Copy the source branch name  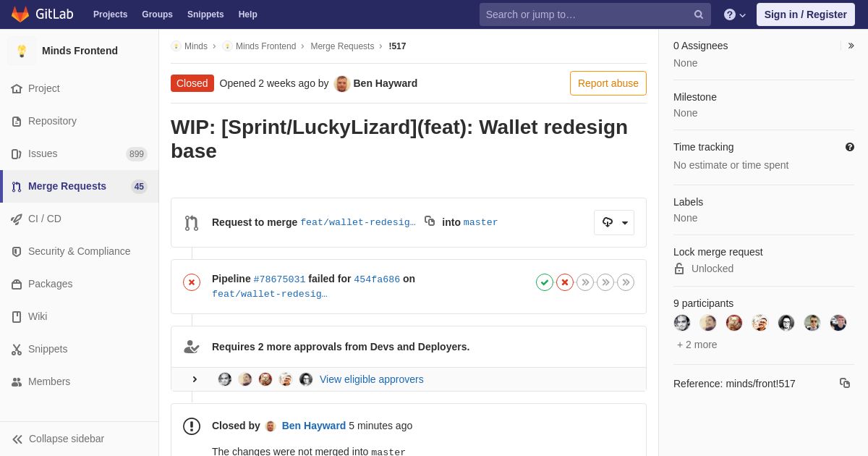tap(430, 221)
